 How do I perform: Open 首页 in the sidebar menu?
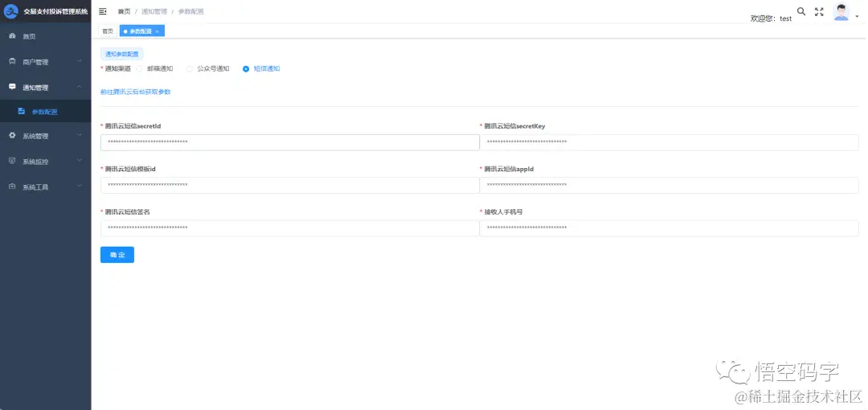pyautogui.click(x=45, y=36)
